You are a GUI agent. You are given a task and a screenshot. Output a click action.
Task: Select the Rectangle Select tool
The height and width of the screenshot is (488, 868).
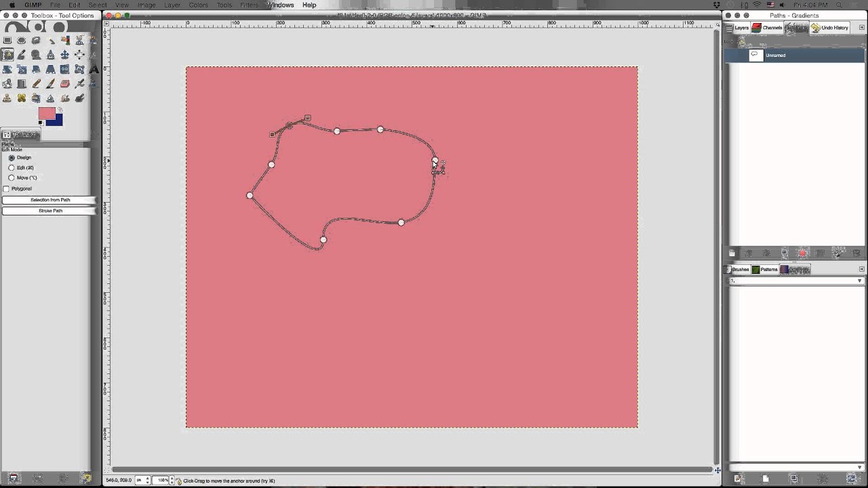pyautogui.click(x=7, y=41)
